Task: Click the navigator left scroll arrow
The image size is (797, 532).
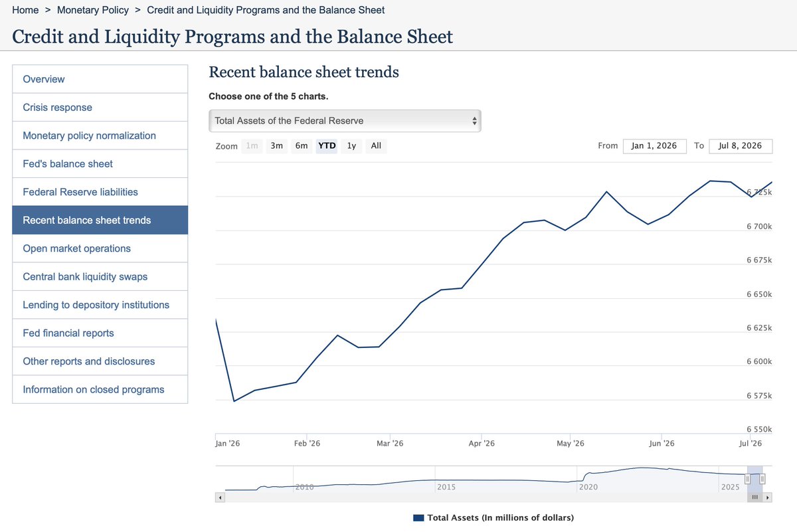Action: 221,497
